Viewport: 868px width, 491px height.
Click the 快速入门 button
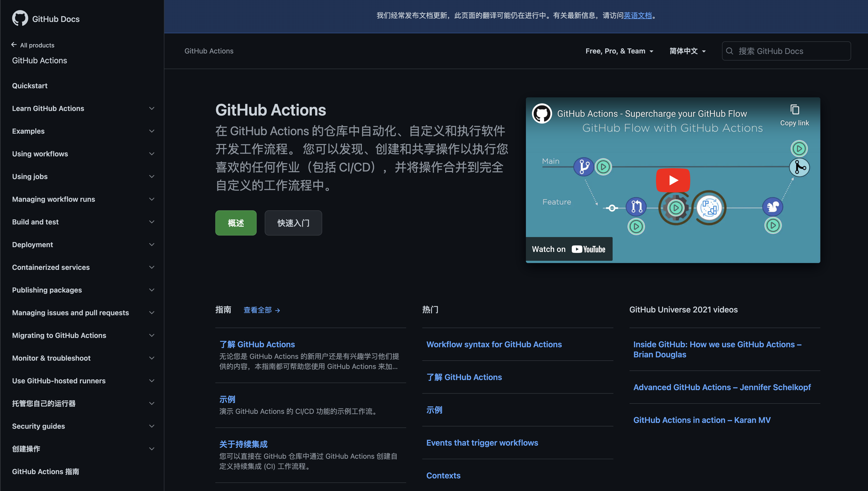point(293,223)
